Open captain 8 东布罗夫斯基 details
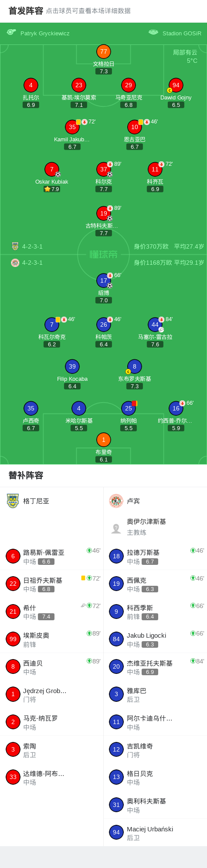 [x=134, y=367]
